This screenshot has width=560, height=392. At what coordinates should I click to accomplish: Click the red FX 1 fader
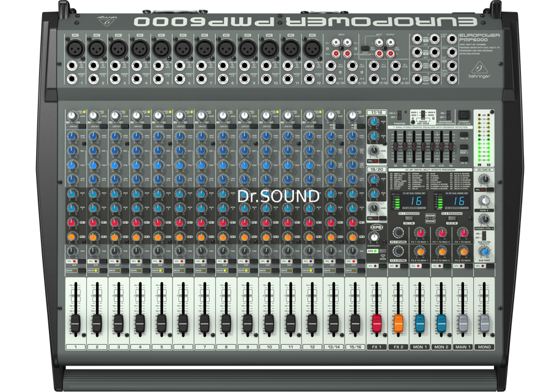coord(377,324)
